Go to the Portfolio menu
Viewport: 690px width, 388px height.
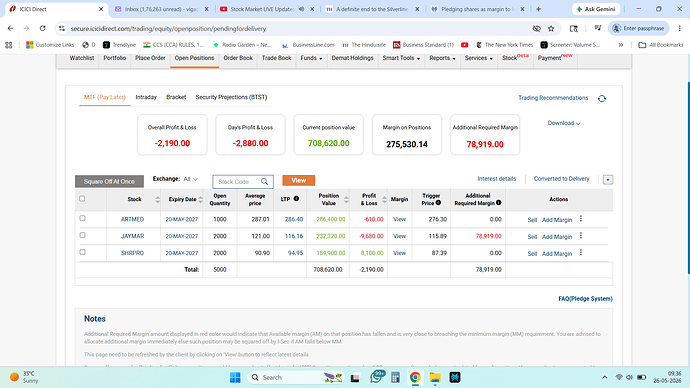[x=114, y=58]
